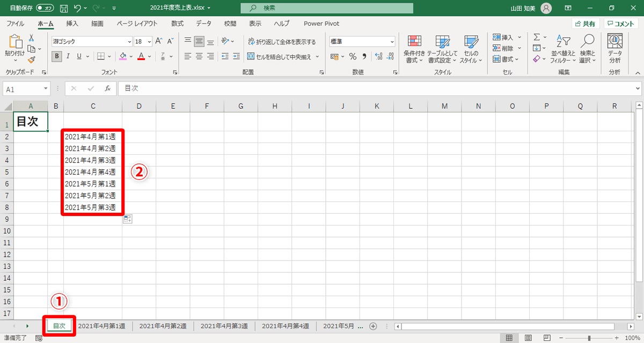Switch to the データ tab
The height and width of the screenshot is (343, 644).
click(203, 24)
